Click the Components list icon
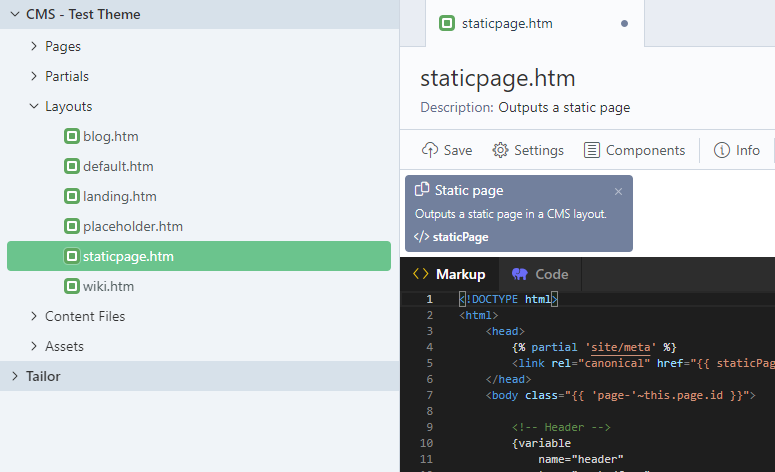 click(x=592, y=150)
